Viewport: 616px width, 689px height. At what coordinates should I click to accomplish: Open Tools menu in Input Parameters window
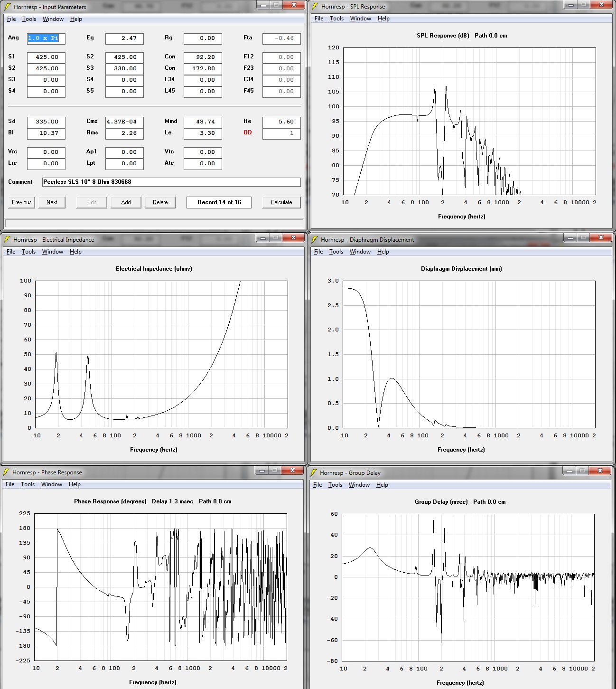tap(29, 19)
